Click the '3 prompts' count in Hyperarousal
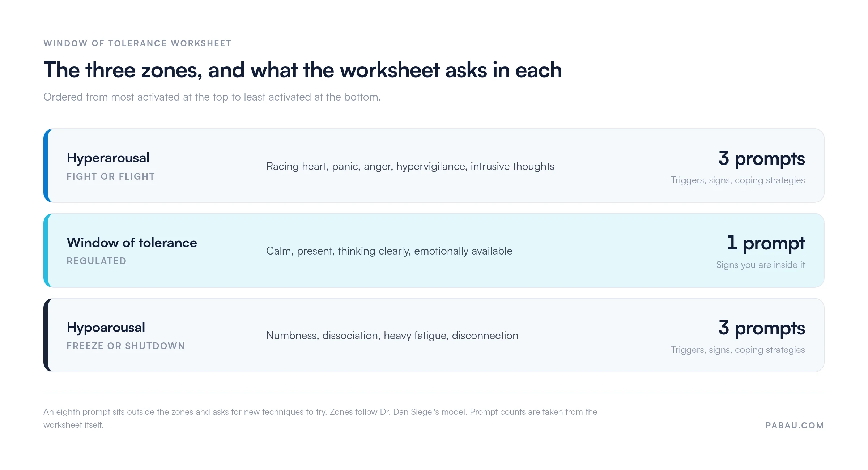 (x=761, y=159)
